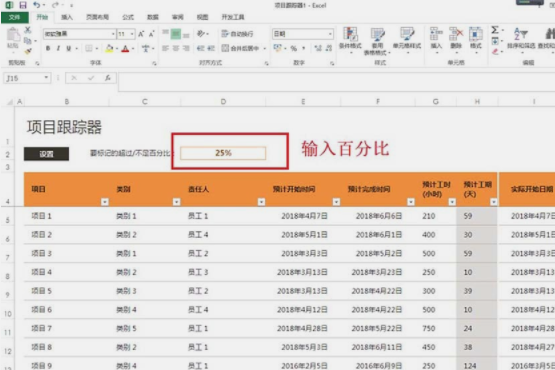The height and width of the screenshot is (370, 555).
Task: Open filter dropdown for 责任人 column
Action: point(261,202)
